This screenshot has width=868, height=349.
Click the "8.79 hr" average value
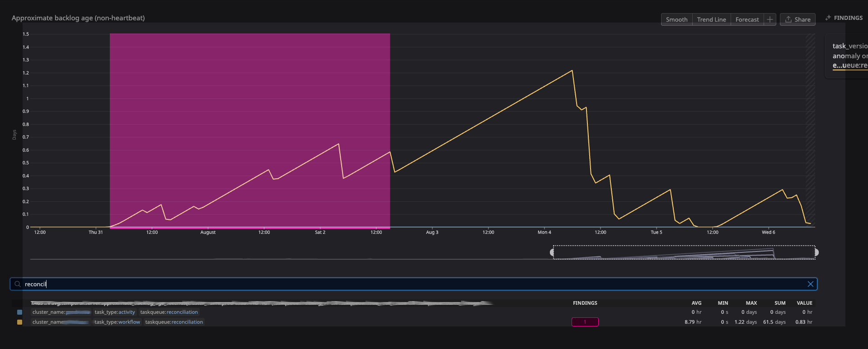(693, 322)
